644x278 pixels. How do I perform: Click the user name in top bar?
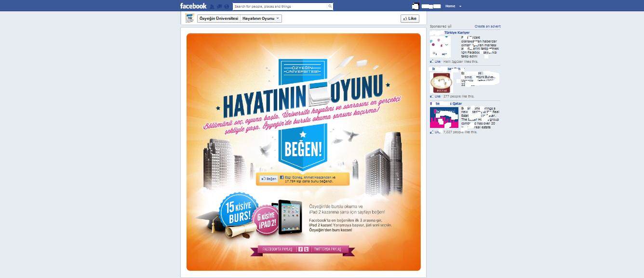(431, 6)
